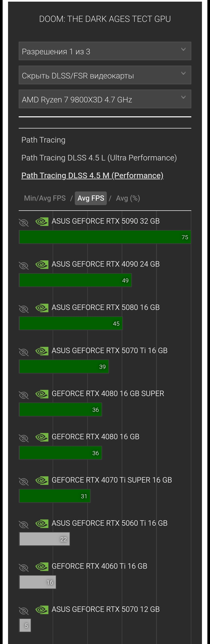Click the Nvidia logo beside RTX 5080
The width and height of the screenshot is (210, 644).
[42, 308]
